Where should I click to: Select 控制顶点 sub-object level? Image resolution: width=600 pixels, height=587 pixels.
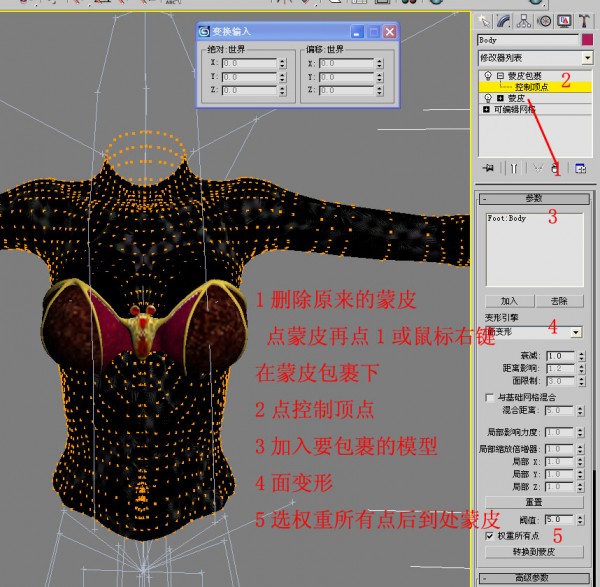pyautogui.click(x=531, y=87)
